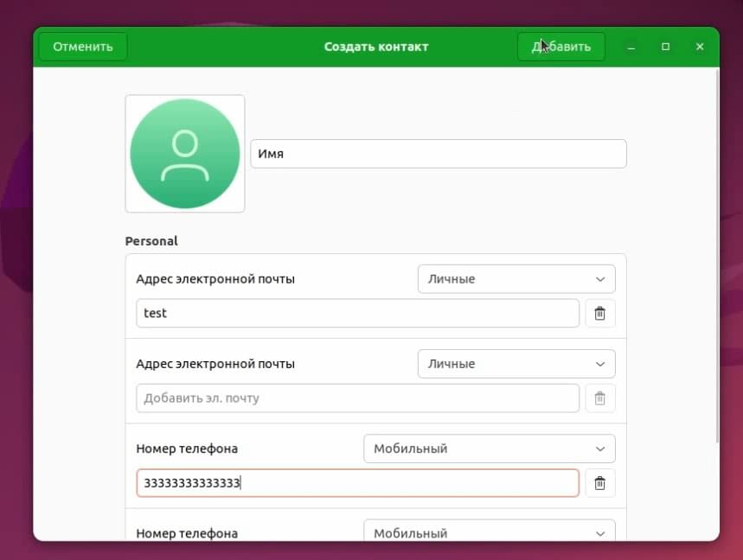This screenshot has width=743, height=560.
Task: Maximize the 'Создать контакт' window
Action: pyautogui.click(x=666, y=47)
